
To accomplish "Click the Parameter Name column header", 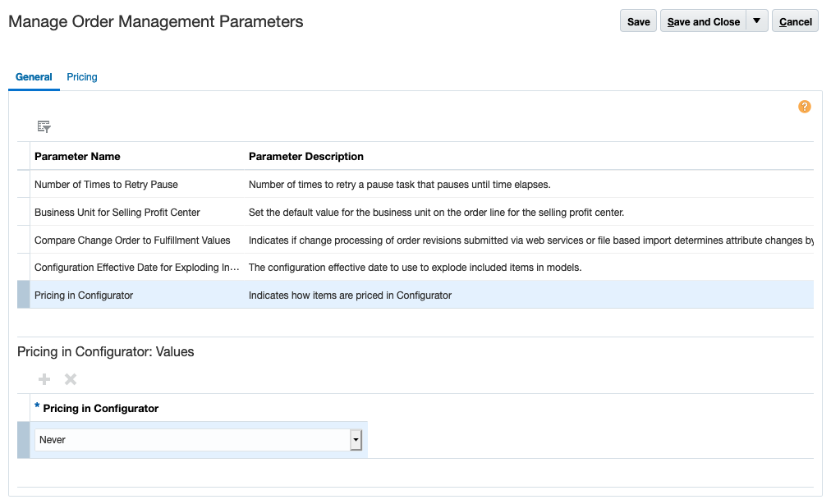I will (x=76, y=156).
